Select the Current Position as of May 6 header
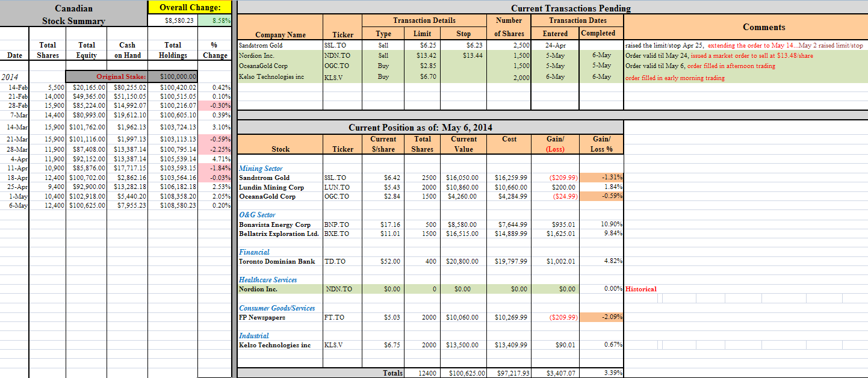The height and width of the screenshot is (378, 868). tap(421, 128)
